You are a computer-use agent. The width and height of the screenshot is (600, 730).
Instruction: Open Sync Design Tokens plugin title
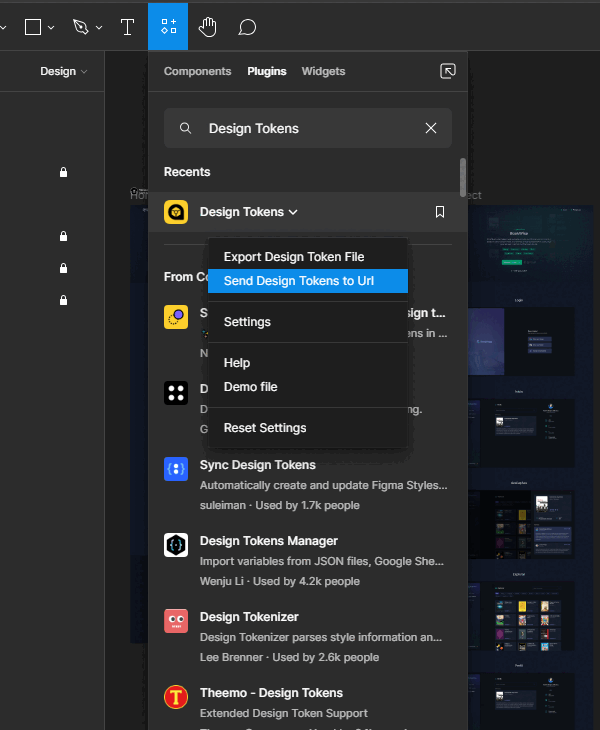click(x=257, y=465)
